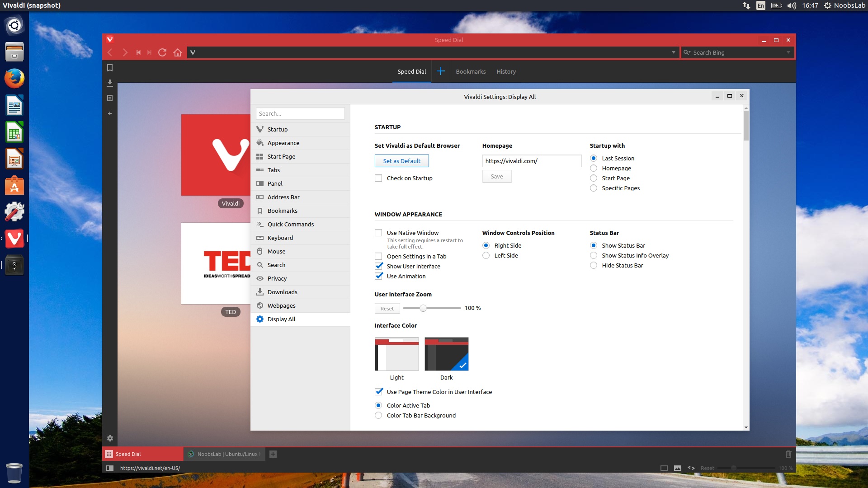
Task: Open the Startup settings section
Action: click(x=300, y=129)
